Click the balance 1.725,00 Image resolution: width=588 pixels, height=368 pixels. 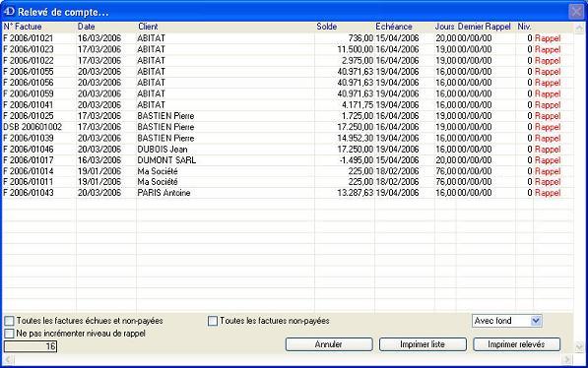click(x=358, y=116)
